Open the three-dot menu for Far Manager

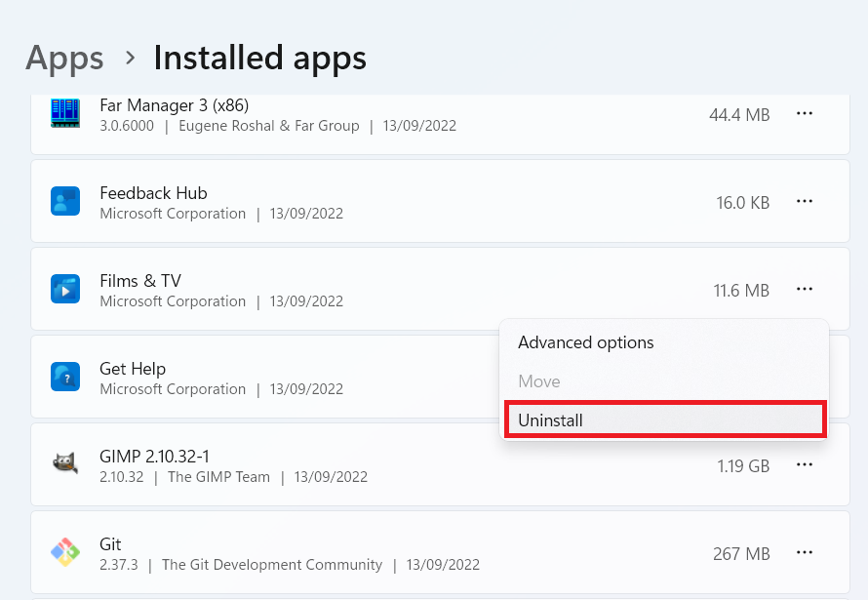(x=804, y=114)
